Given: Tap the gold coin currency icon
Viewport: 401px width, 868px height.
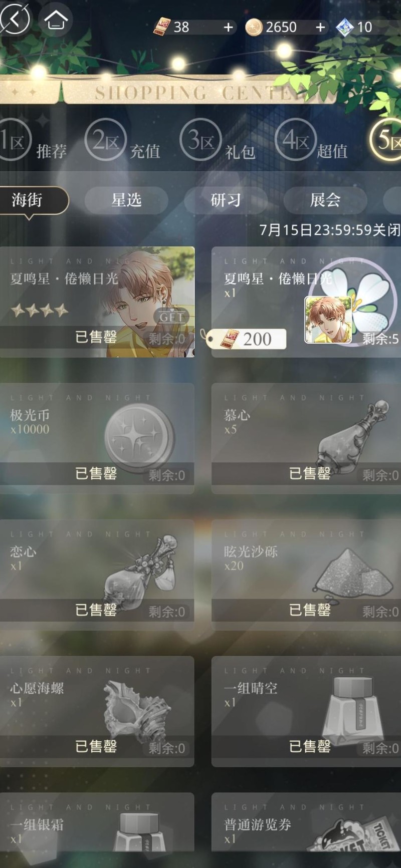Looking at the screenshot, I should point(254,27).
